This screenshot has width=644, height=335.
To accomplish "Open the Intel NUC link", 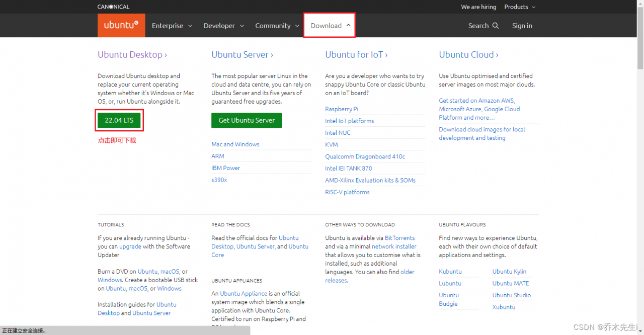I will 338,133.
